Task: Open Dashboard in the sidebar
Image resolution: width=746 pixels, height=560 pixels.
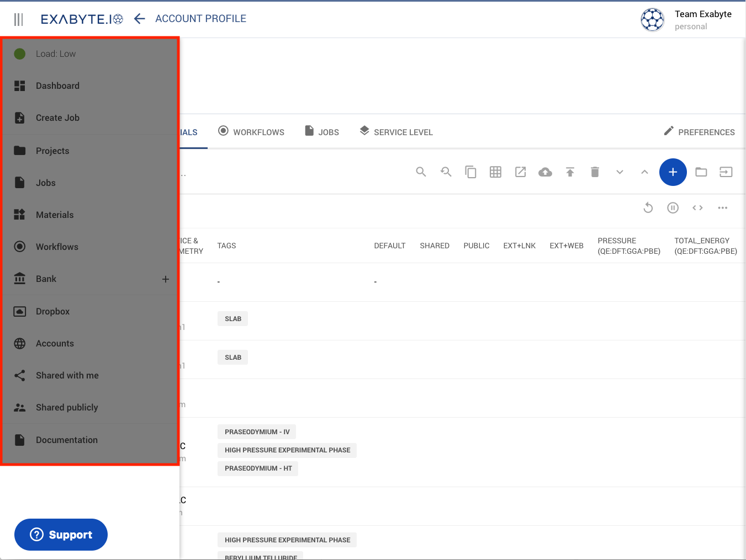Action: tap(57, 86)
